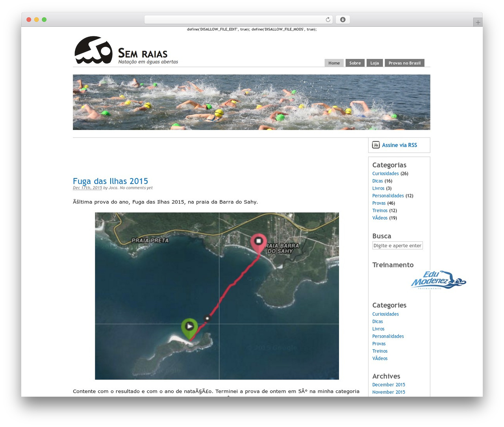Open Curiosidades (26) category link

385,174
